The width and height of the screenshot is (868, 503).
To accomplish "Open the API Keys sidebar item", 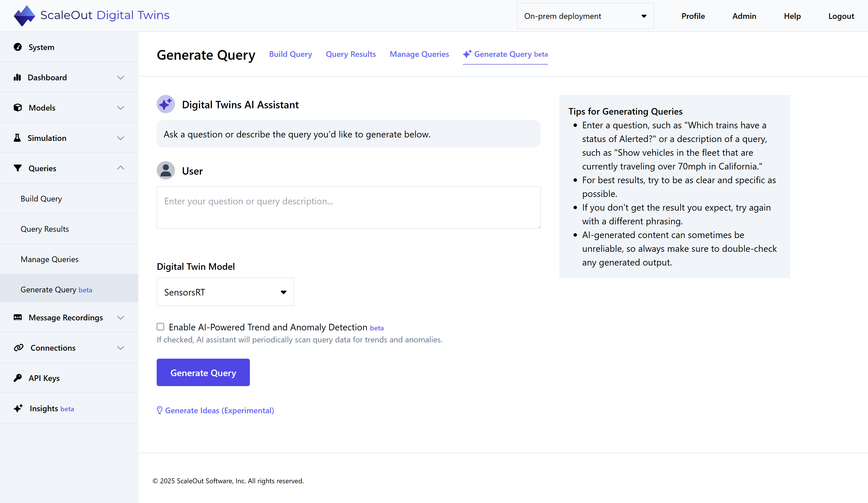I will (69, 378).
